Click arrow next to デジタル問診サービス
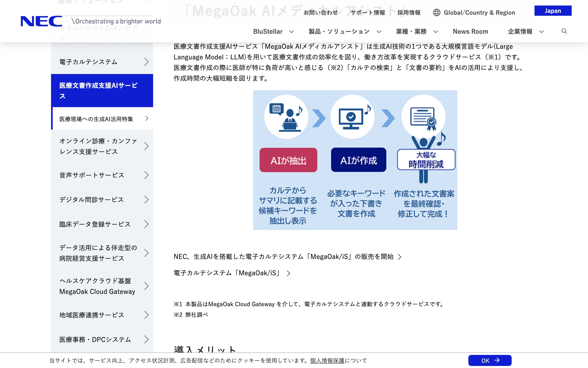The image size is (588, 368). [x=146, y=200]
